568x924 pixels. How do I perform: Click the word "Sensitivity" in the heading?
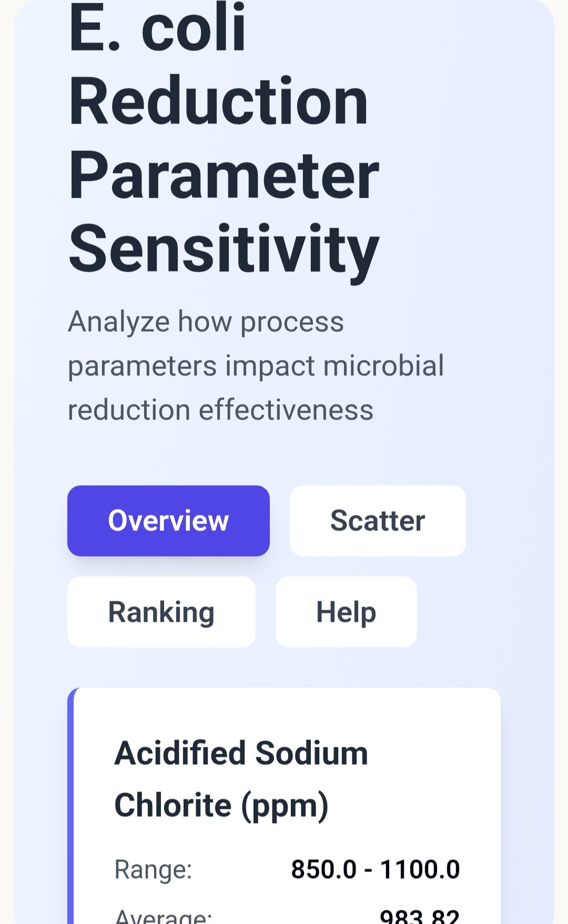pos(224,249)
